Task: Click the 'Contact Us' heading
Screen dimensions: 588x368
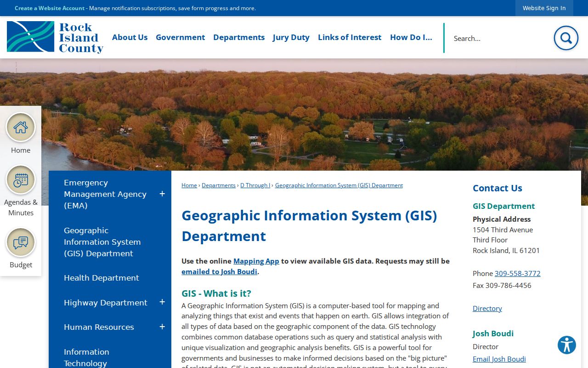Action: click(x=498, y=188)
